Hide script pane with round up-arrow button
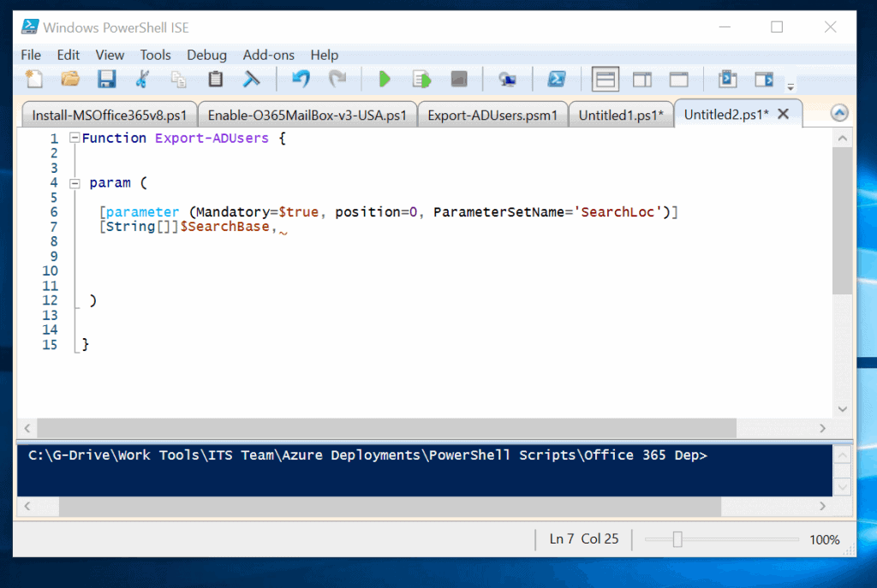The height and width of the screenshot is (588, 877). click(839, 114)
